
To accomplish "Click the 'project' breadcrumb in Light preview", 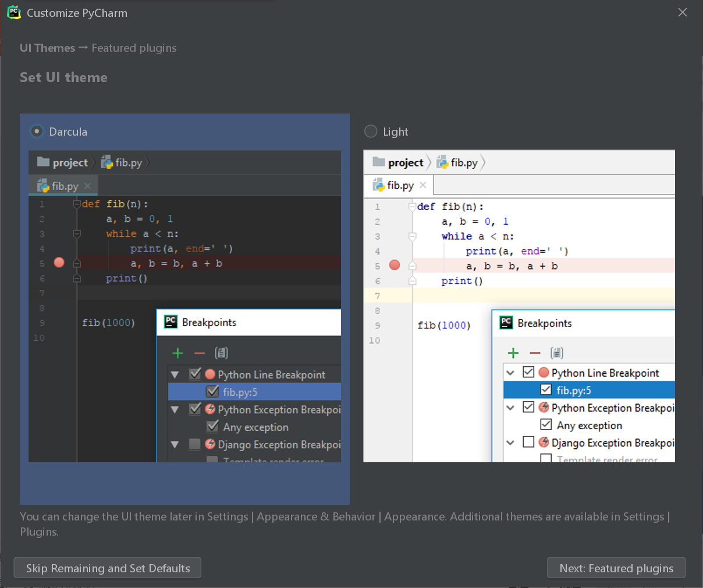I will point(406,162).
